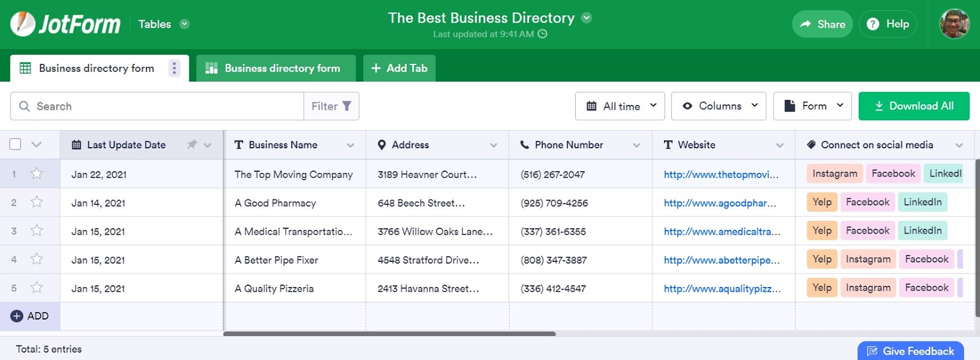This screenshot has height=360, width=980.
Task: Open the tab options three-dot menu
Action: 175,68
